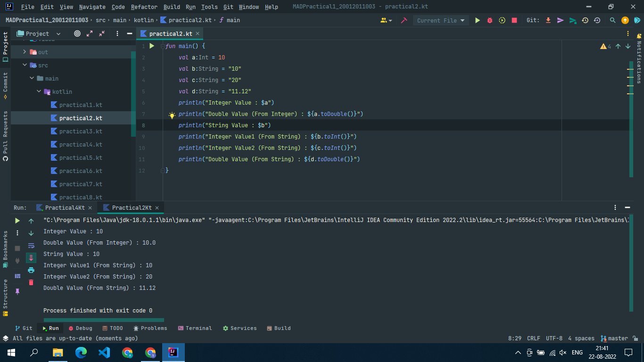Run the current file from toolbar

click(x=477, y=20)
